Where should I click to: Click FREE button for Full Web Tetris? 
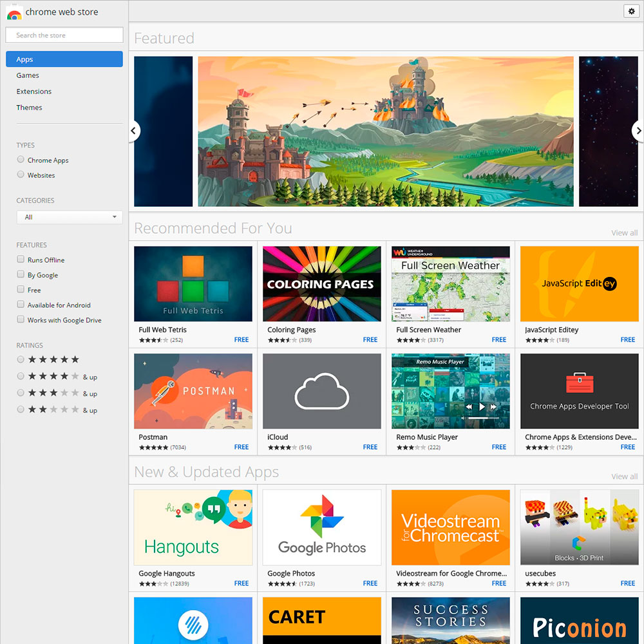pyautogui.click(x=241, y=339)
